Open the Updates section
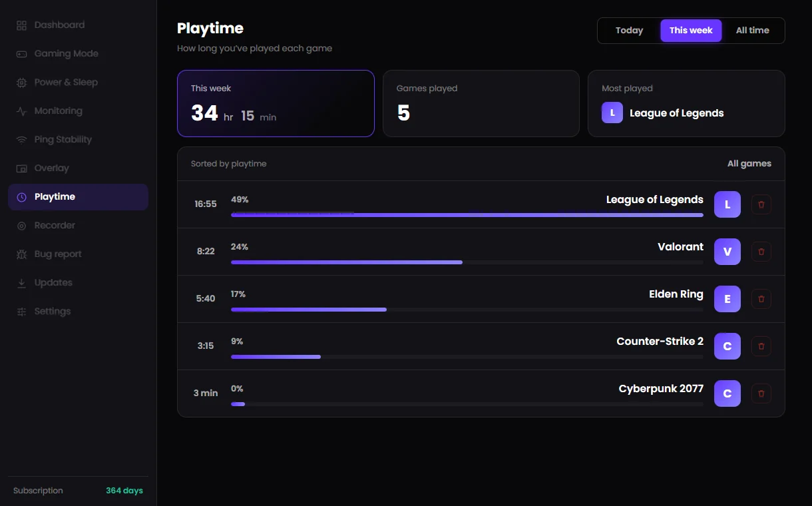The height and width of the screenshot is (506, 812). click(78, 283)
